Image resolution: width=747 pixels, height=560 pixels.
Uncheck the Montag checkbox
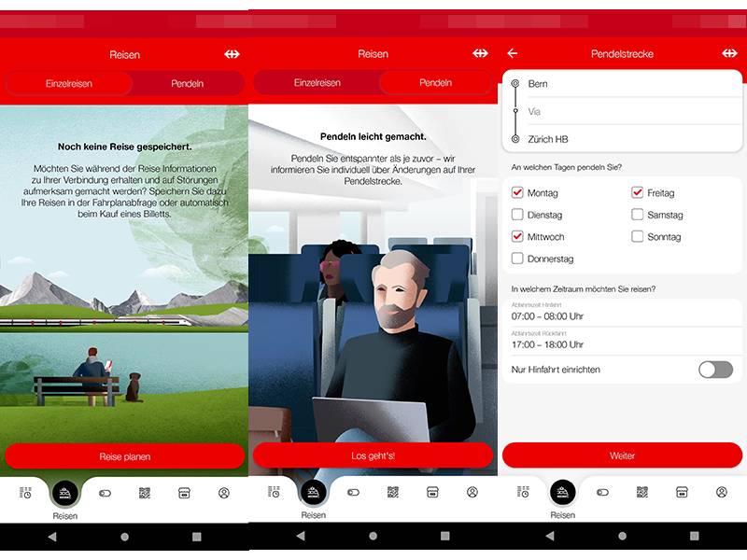(517, 193)
